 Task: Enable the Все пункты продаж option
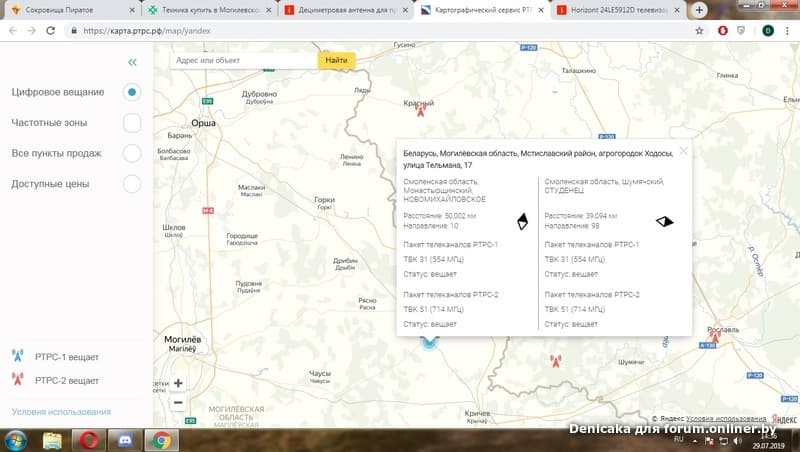[x=132, y=154]
